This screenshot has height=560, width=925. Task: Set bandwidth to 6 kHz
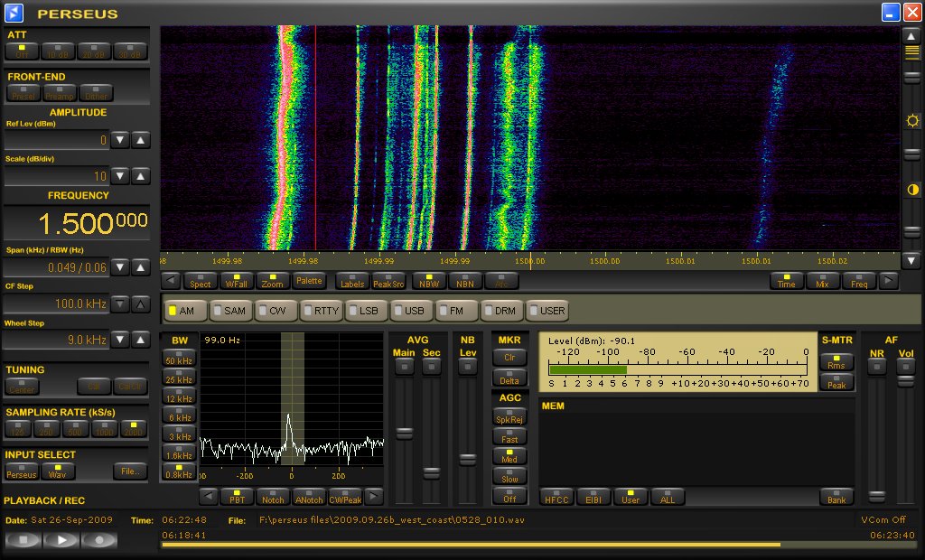179,415
